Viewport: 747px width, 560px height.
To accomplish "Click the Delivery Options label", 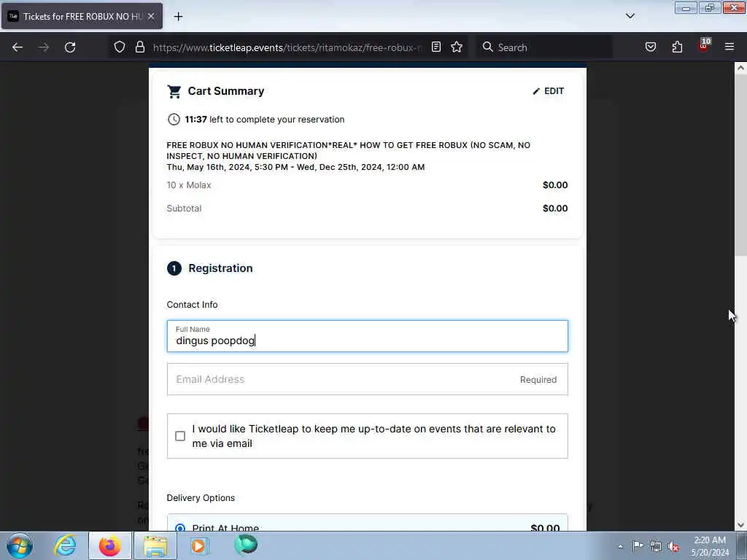I will tap(201, 497).
